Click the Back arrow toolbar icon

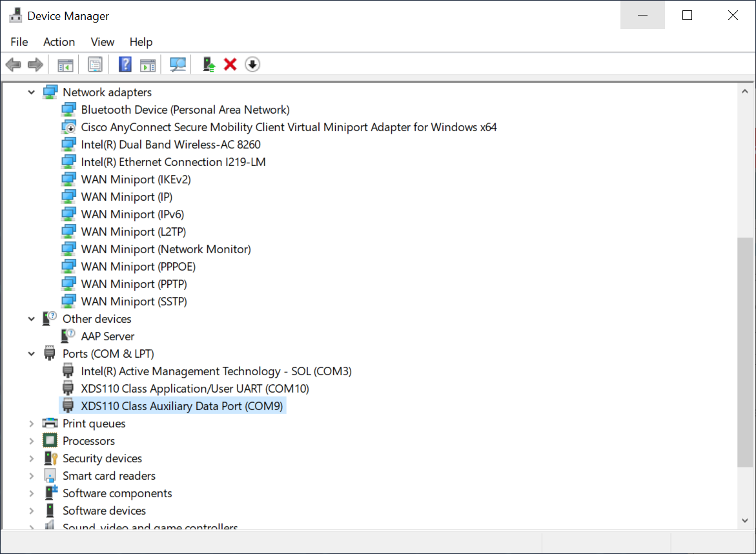tap(14, 64)
